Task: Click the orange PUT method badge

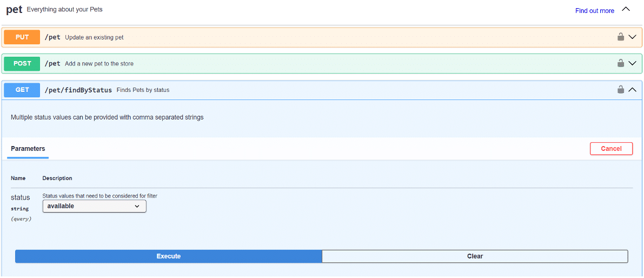Action: click(x=22, y=37)
